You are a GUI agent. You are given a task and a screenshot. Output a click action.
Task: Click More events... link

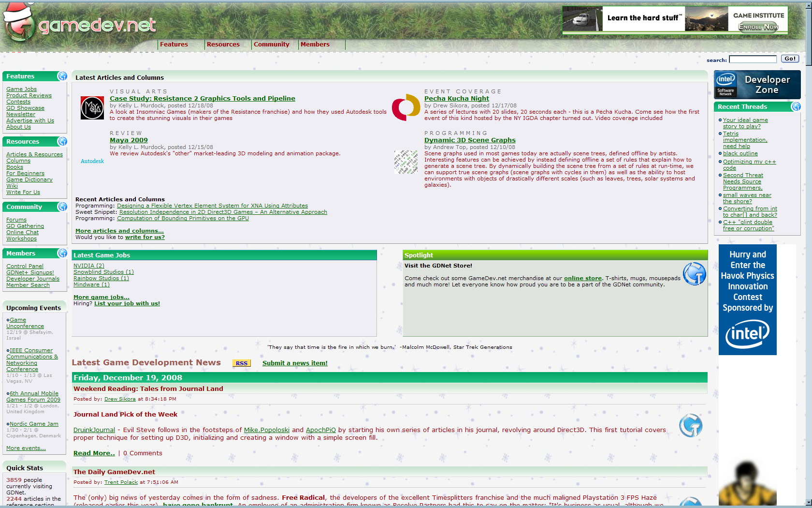click(26, 448)
